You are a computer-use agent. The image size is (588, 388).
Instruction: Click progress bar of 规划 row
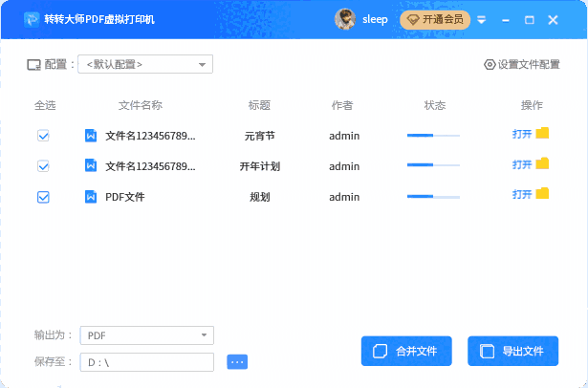(433, 197)
